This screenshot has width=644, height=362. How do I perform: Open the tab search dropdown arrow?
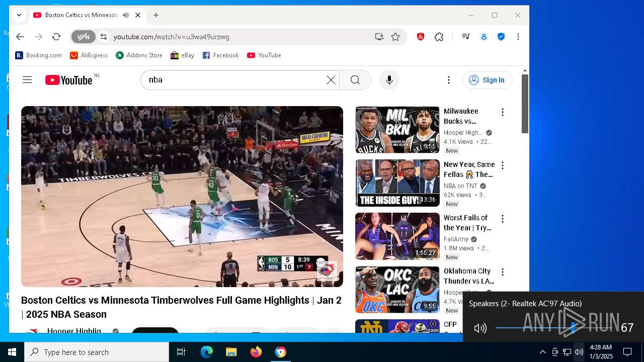(19, 15)
